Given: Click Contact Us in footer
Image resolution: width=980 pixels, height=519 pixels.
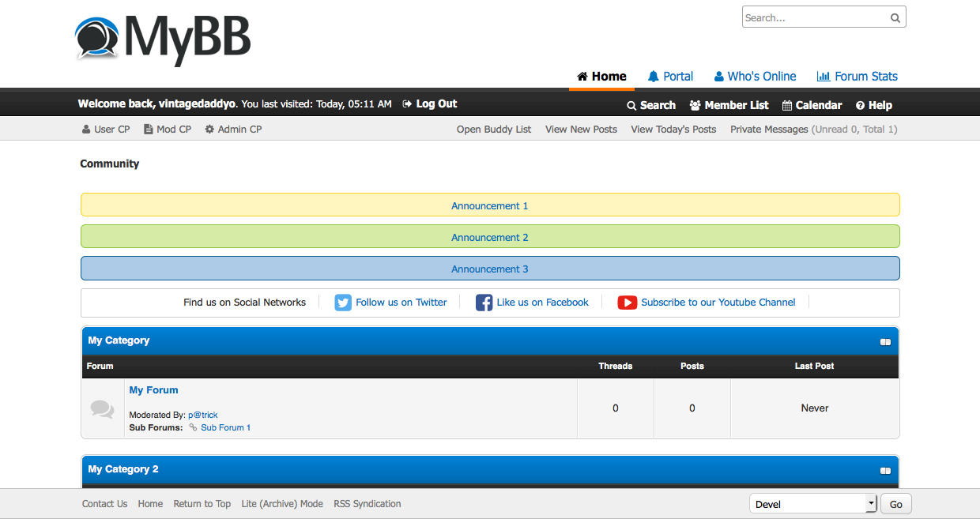Looking at the screenshot, I should pyautogui.click(x=104, y=504).
